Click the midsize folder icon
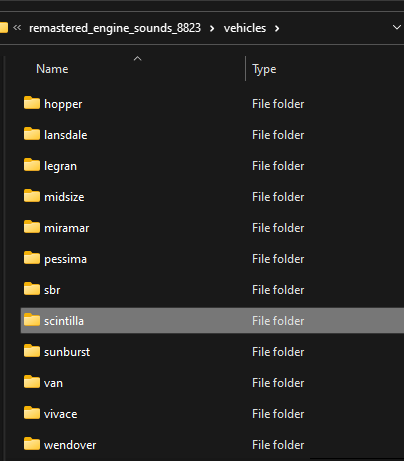 [x=32, y=196]
